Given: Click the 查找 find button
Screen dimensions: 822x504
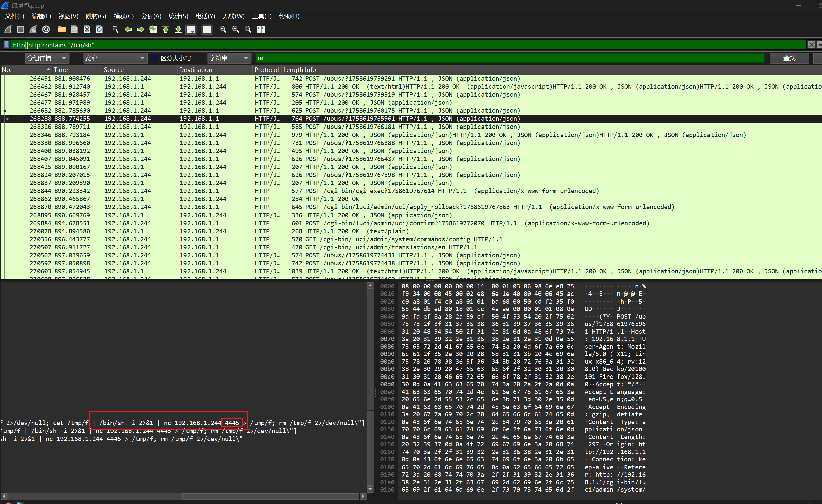Looking at the screenshot, I should tap(789, 58).
